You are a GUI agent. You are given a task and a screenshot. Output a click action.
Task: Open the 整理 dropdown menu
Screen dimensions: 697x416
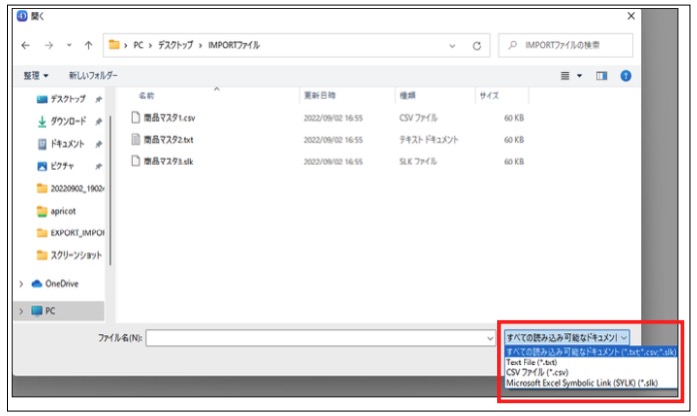point(37,76)
